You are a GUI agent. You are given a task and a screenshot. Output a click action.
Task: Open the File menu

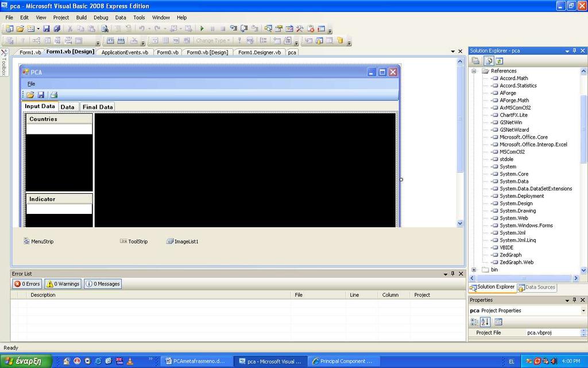[x=9, y=17]
